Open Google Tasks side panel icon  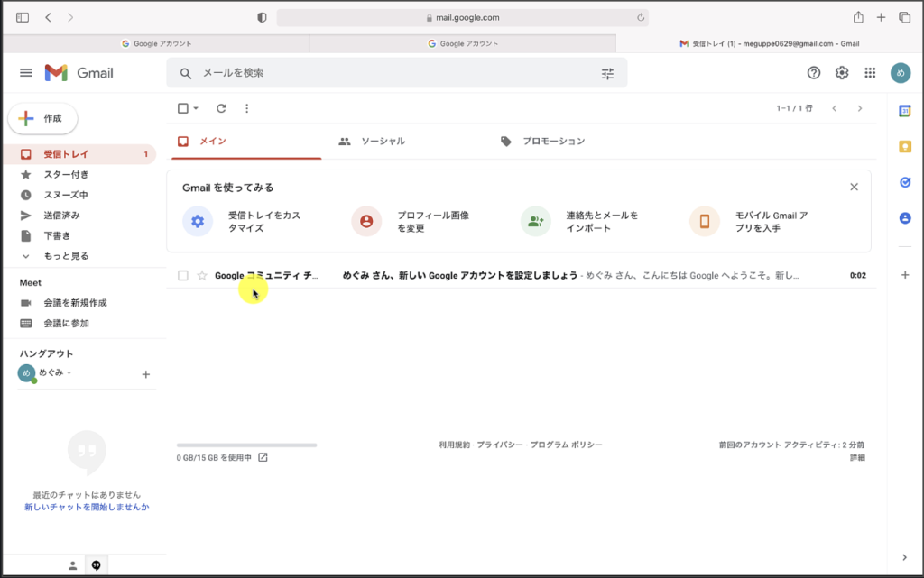pyautogui.click(x=904, y=182)
